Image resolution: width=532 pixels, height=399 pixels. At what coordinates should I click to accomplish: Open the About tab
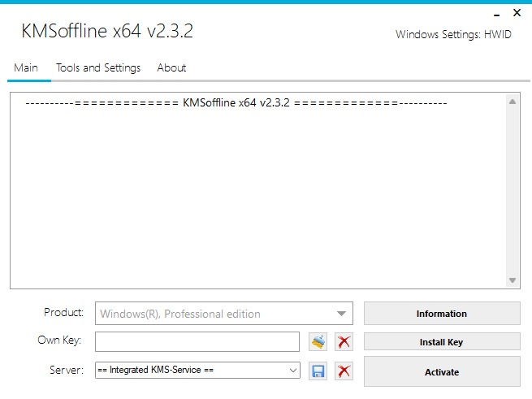click(171, 68)
